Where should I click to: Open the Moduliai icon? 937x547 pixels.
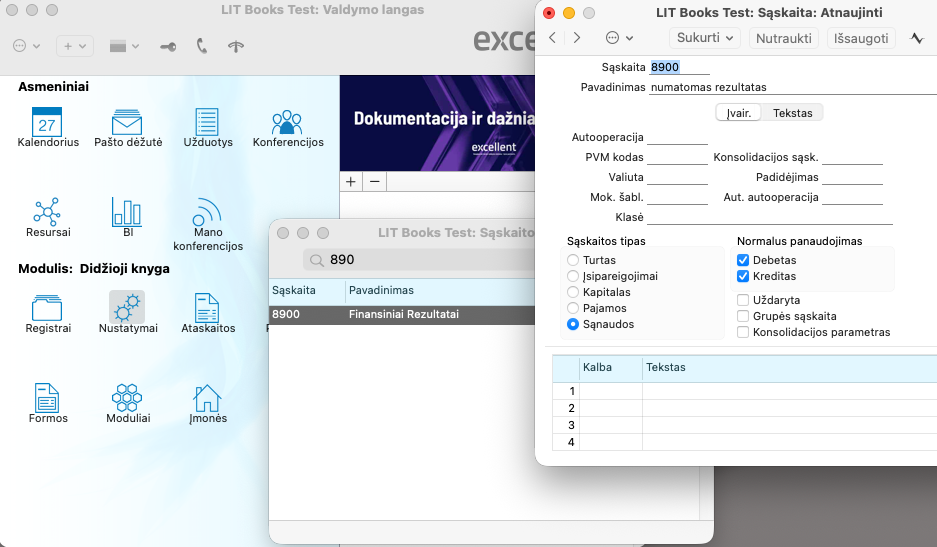pyautogui.click(x=127, y=398)
